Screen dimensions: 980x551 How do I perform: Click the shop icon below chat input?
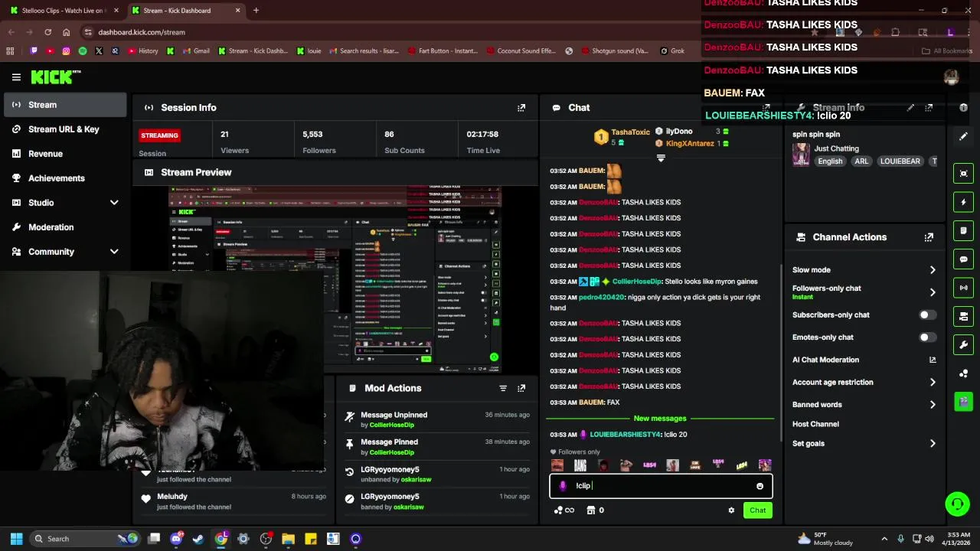point(591,510)
